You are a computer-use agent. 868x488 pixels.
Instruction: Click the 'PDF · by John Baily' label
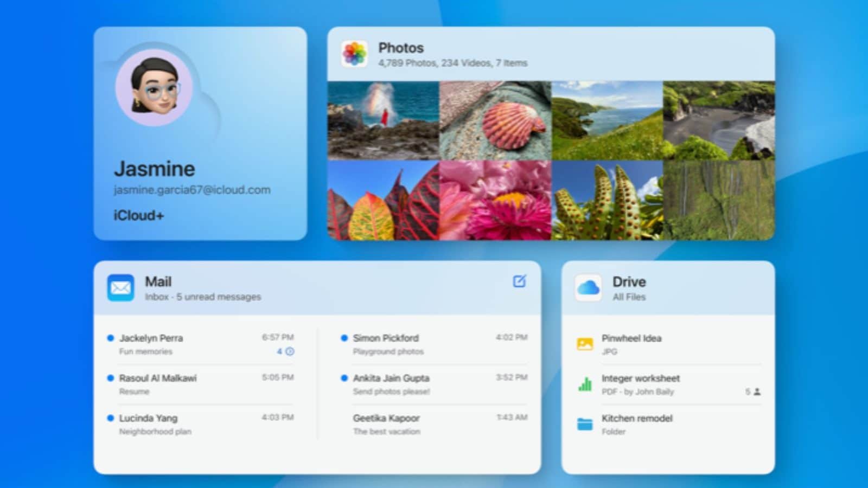click(637, 391)
